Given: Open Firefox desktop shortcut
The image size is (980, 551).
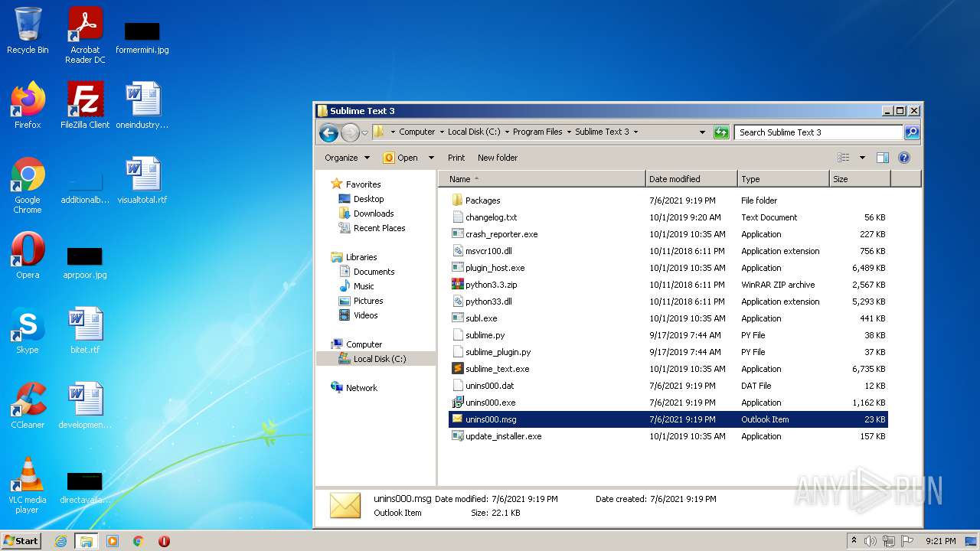Looking at the screenshot, I should 28,105.
